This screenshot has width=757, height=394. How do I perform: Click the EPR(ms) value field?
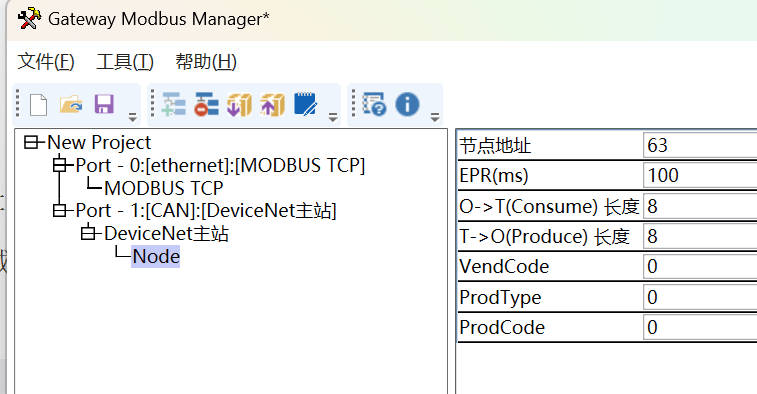[700, 175]
